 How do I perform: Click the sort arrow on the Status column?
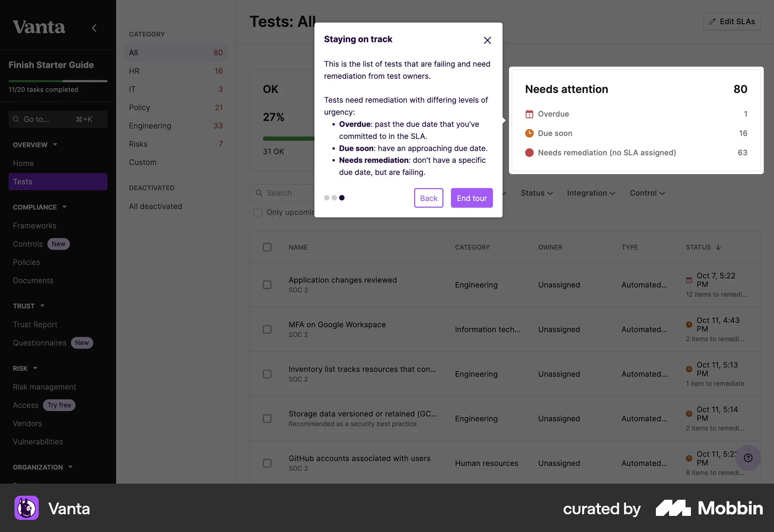718,247
